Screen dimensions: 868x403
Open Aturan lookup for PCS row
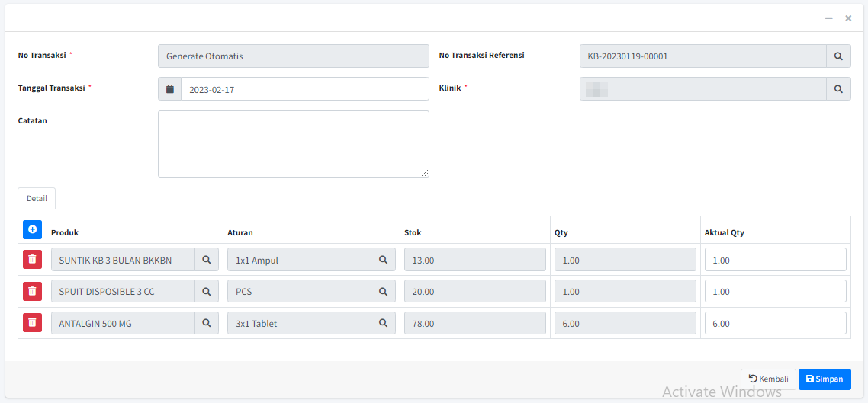coord(383,291)
